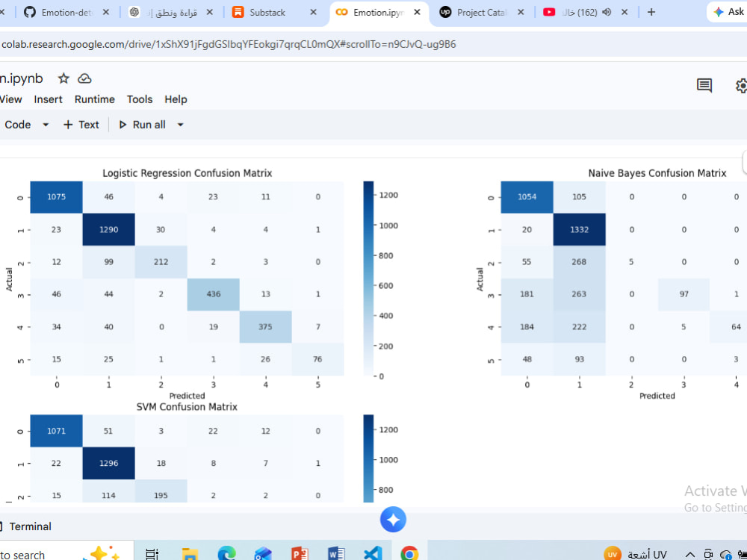747x560 pixels.
Task: Click cell value 375 in Logistic Regression matrix
Action: [x=265, y=327]
